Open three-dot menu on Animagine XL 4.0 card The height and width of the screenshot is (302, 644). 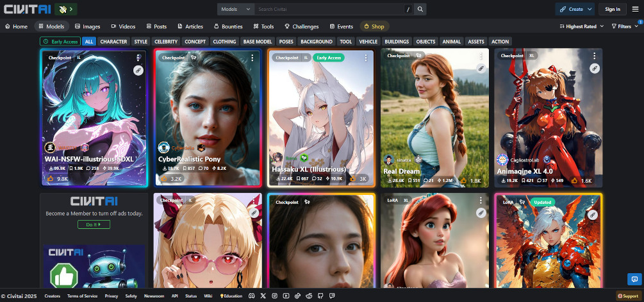pyautogui.click(x=594, y=56)
